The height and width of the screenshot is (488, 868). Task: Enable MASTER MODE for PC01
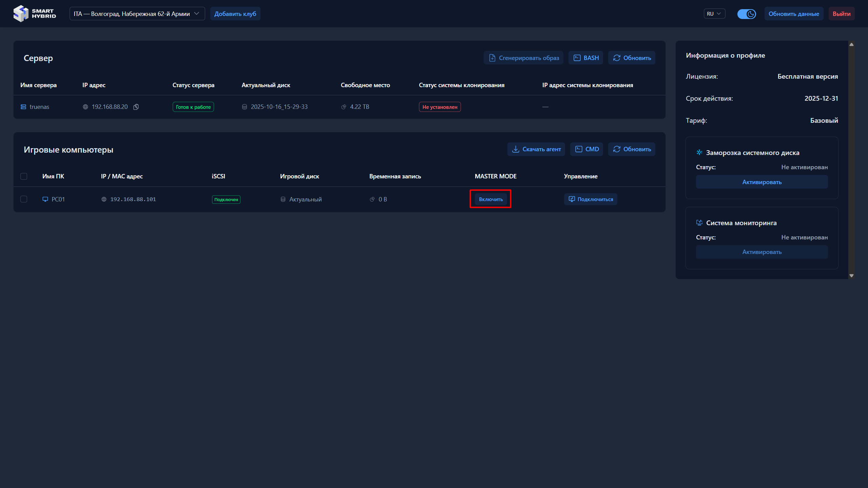(490, 199)
